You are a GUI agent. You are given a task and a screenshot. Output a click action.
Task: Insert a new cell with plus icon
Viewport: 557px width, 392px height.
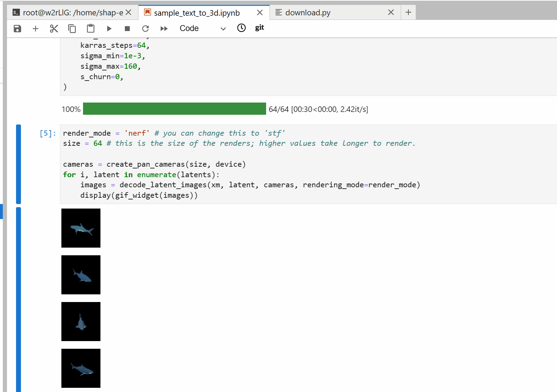(x=36, y=29)
